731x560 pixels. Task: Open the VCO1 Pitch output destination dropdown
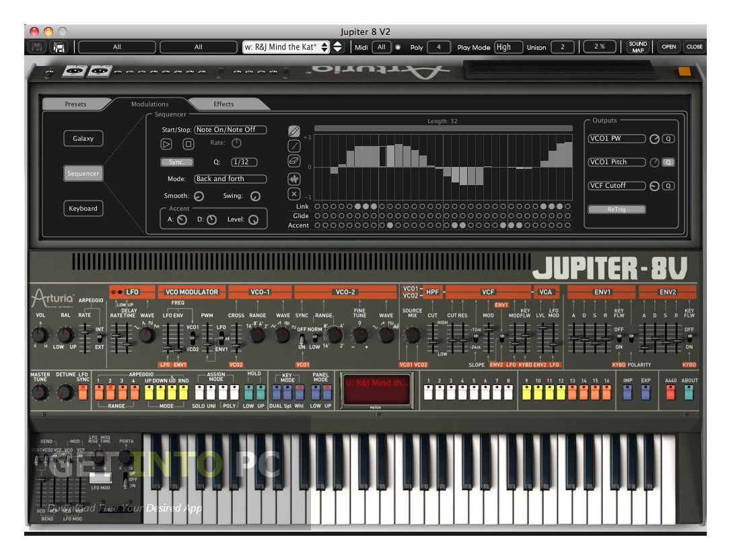[x=617, y=162]
